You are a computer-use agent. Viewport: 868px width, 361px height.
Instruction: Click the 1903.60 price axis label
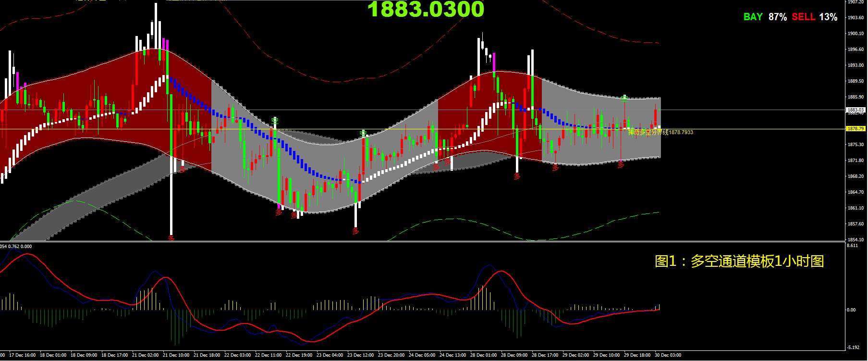856,18
